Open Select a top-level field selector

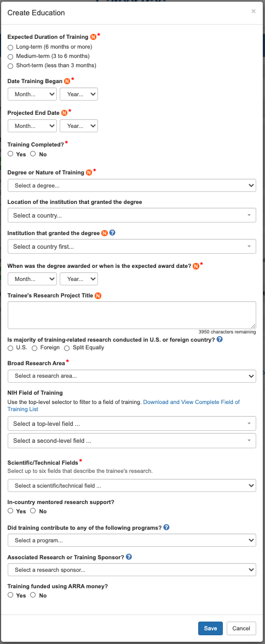pos(131,424)
